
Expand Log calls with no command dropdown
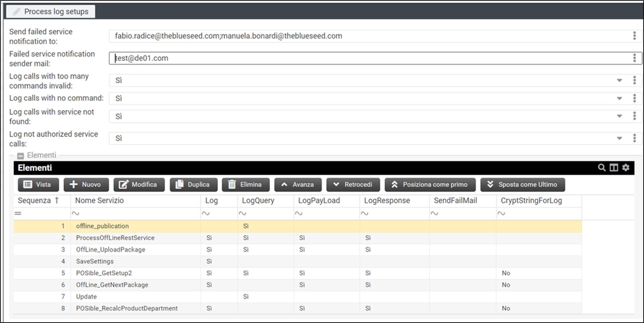[619, 98]
